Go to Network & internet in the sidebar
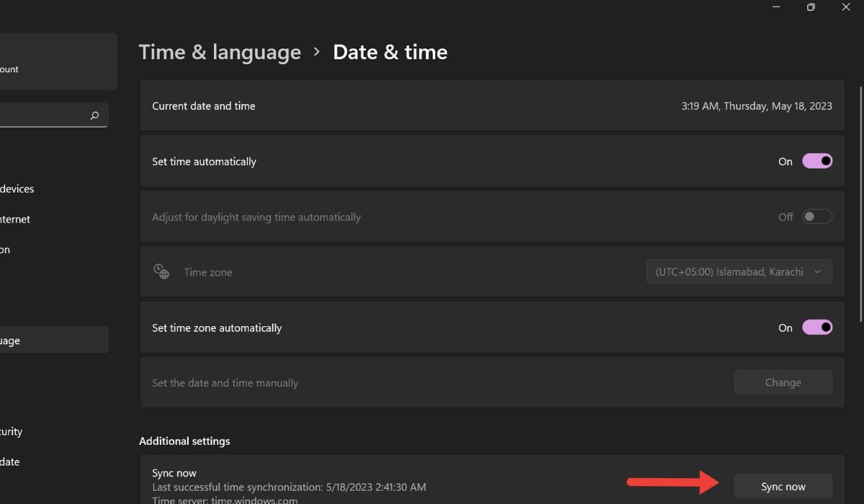The image size is (864, 504). 16,219
